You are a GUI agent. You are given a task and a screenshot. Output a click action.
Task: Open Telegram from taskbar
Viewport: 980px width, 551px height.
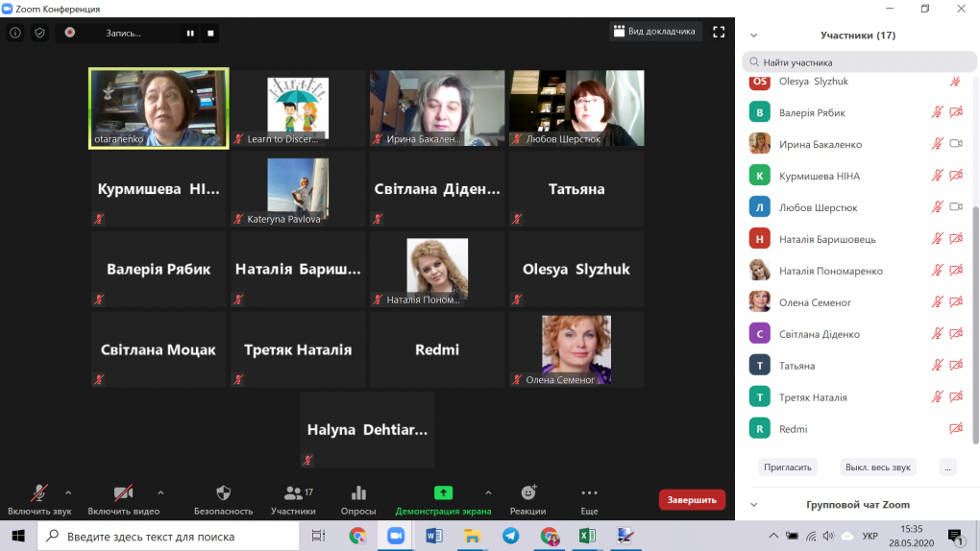tap(510, 536)
